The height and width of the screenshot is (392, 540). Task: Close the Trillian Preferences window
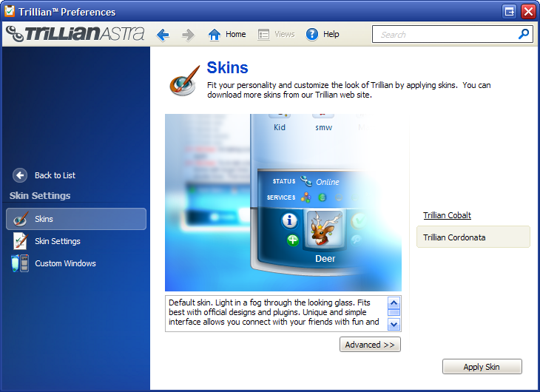coord(528,11)
